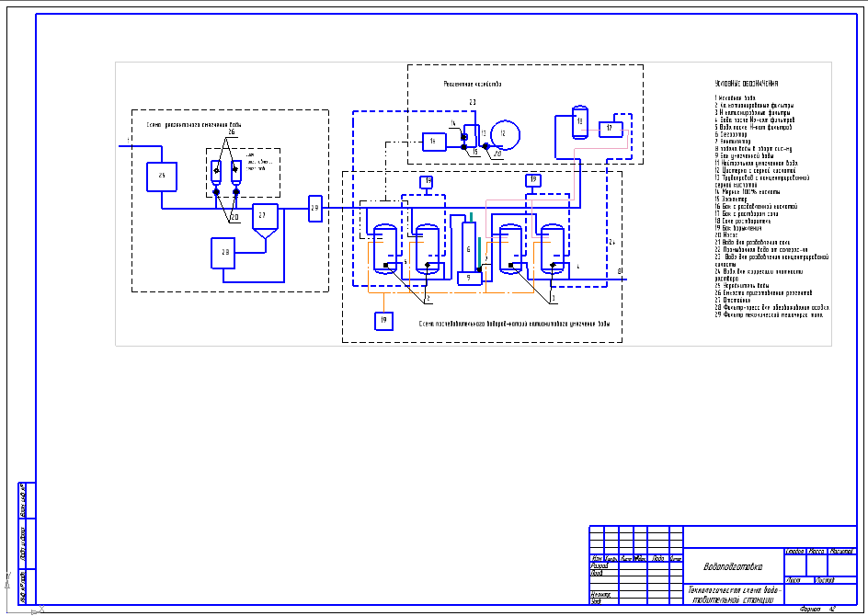Select block 25 in the water treatment scheme
The height and width of the screenshot is (616, 868).
(162, 177)
